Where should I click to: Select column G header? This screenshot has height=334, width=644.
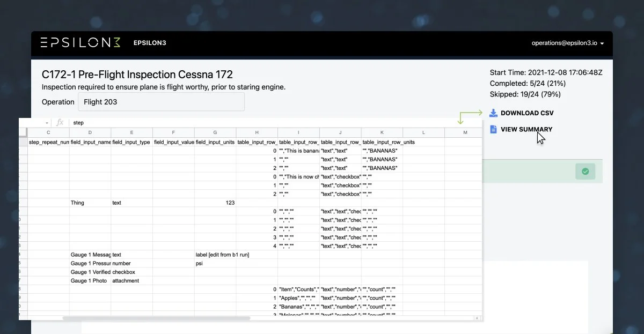point(216,132)
